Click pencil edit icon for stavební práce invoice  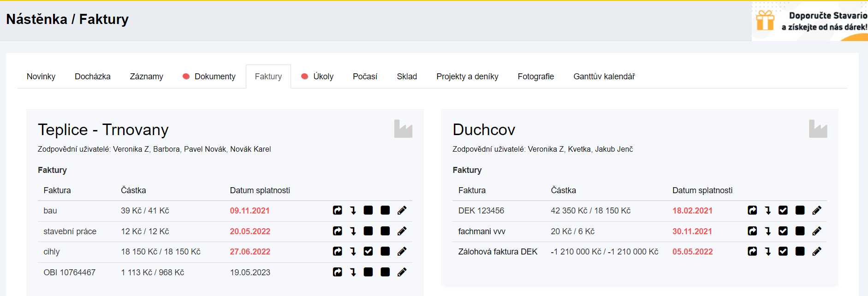[402, 231]
